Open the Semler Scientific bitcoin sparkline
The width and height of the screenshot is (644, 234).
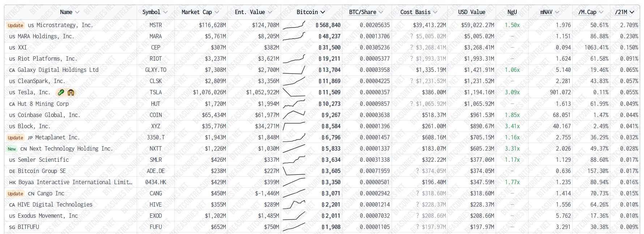click(x=294, y=160)
